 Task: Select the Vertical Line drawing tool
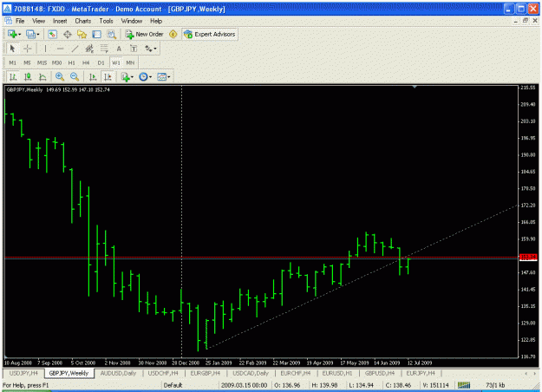[45, 49]
